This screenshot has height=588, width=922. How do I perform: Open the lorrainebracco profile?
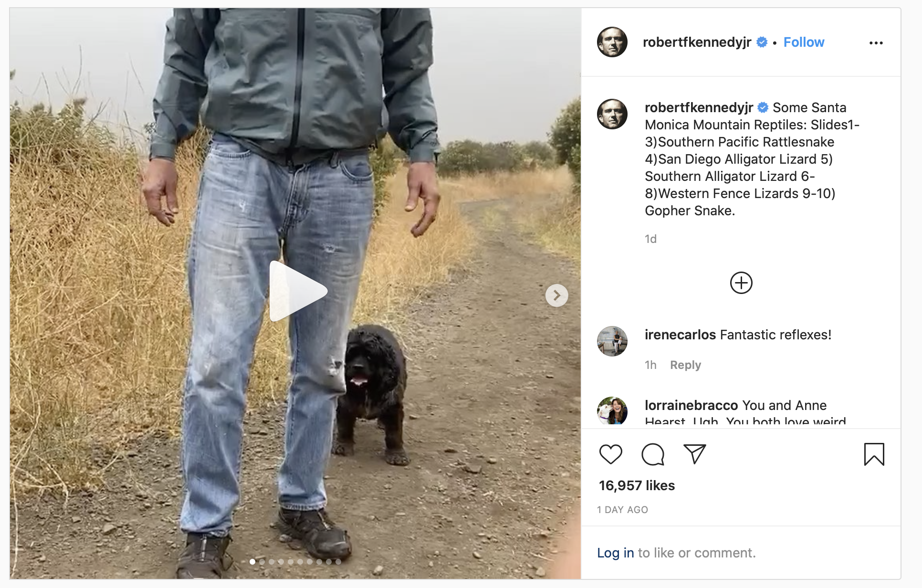point(691,405)
